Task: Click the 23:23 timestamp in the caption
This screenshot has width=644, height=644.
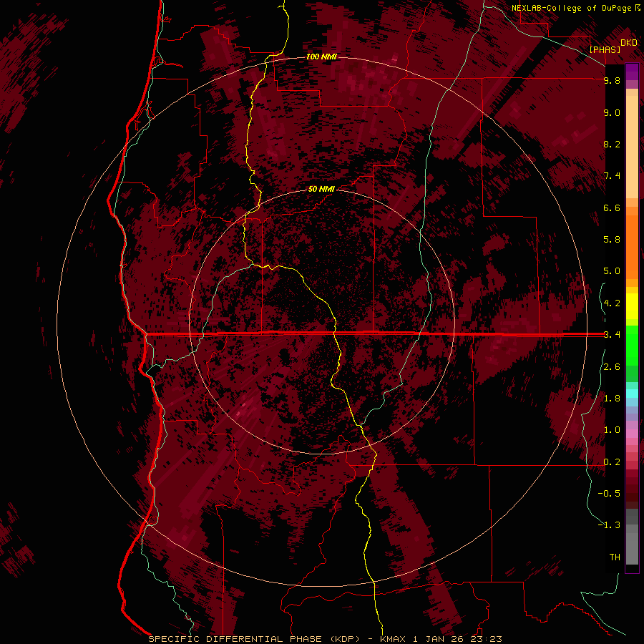Action: (487, 639)
